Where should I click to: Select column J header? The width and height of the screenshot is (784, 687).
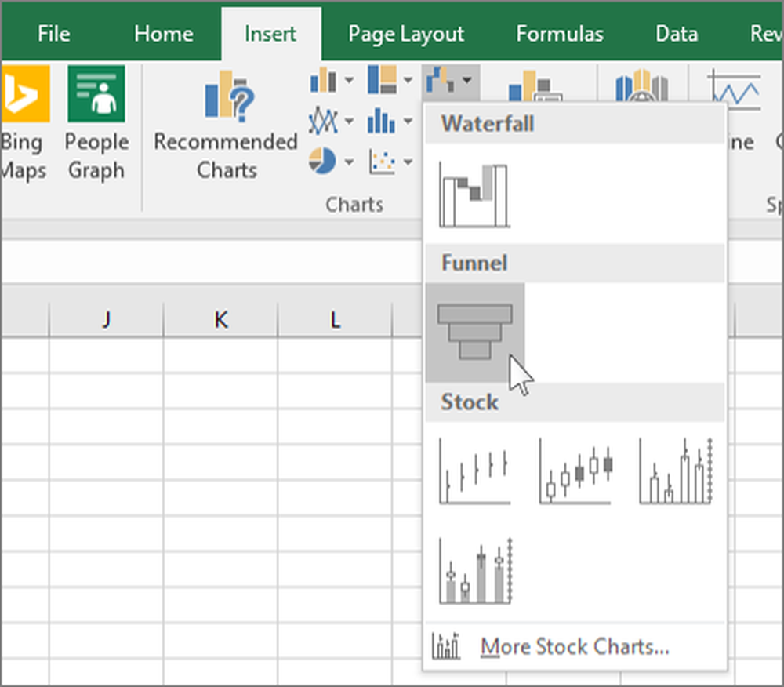pos(106,320)
